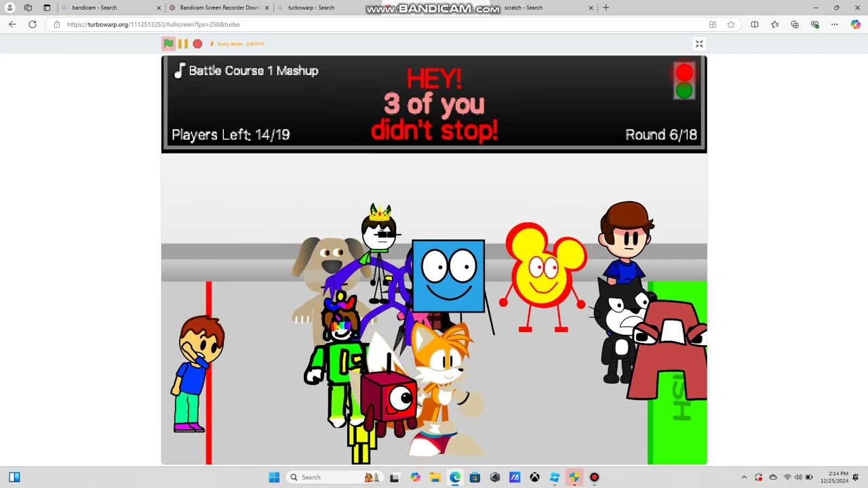Switch to the 'scratch - Search' tab
This screenshot has height=488, width=868.
[x=542, y=7]
